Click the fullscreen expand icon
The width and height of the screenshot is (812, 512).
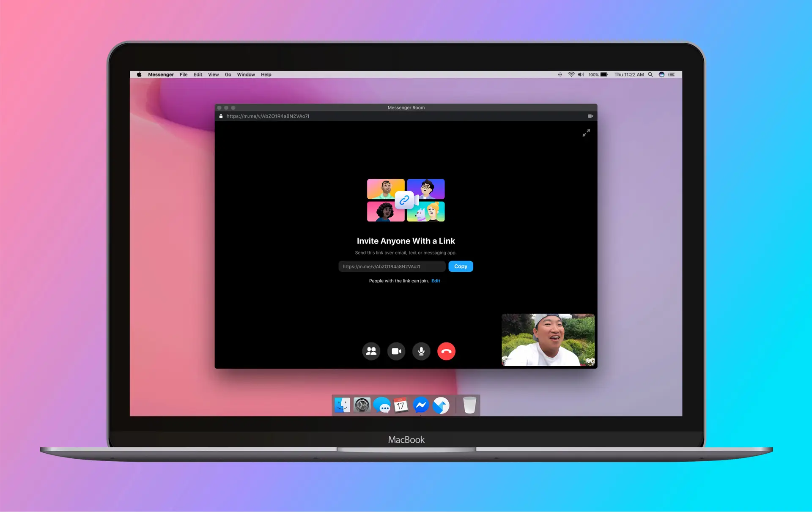(586, 132)
